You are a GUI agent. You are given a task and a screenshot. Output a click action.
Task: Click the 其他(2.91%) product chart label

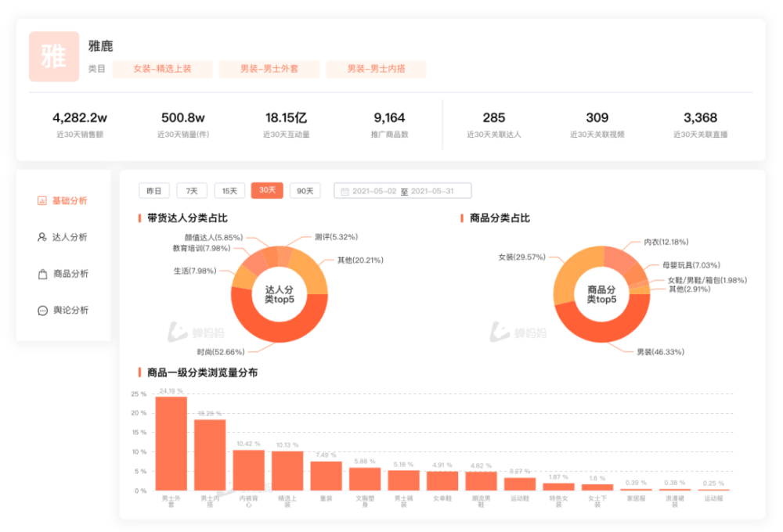690,289
